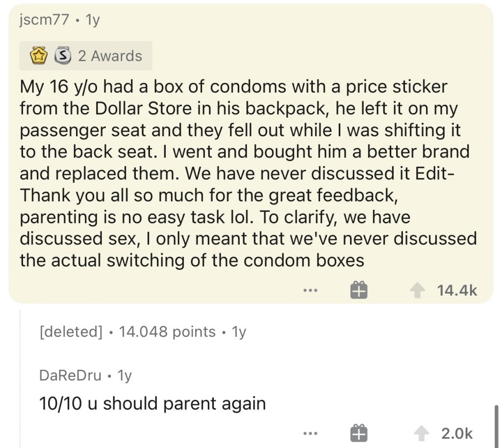502x448 pixels.
Task: Click the '14.048 points' score text
Action: [167, 332]
